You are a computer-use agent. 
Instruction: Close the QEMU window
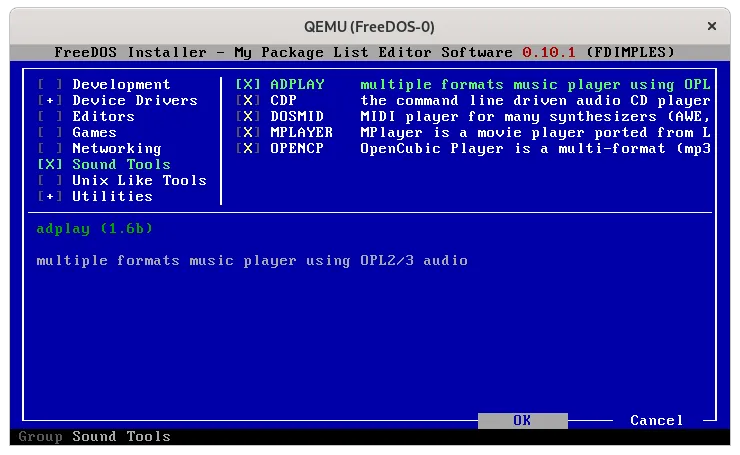[x=712, y=26]
